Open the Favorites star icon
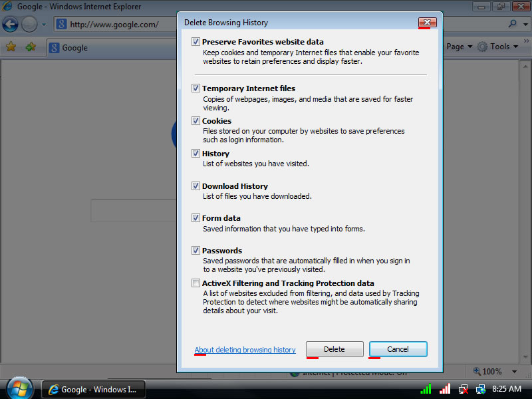The width and height of the screenshot is (532, 399). coord(11,47)
